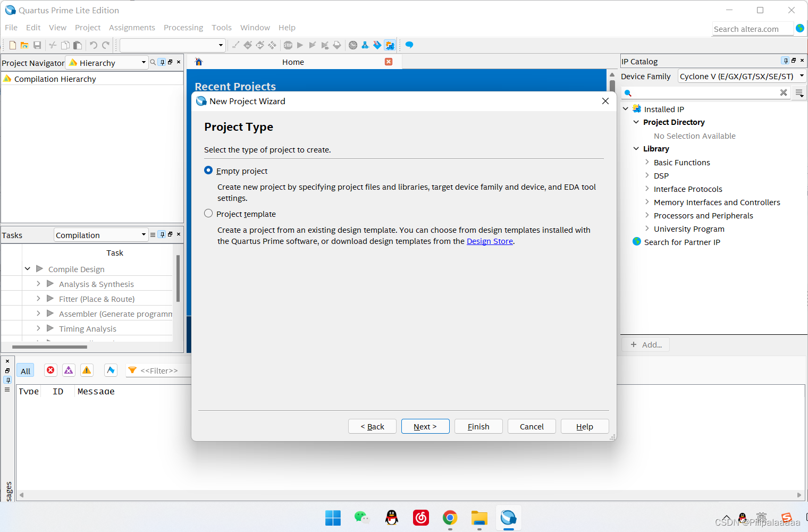Click the Open folder toolbar icon
Viewport: 808px width, 532px height.
pos(24,45)
